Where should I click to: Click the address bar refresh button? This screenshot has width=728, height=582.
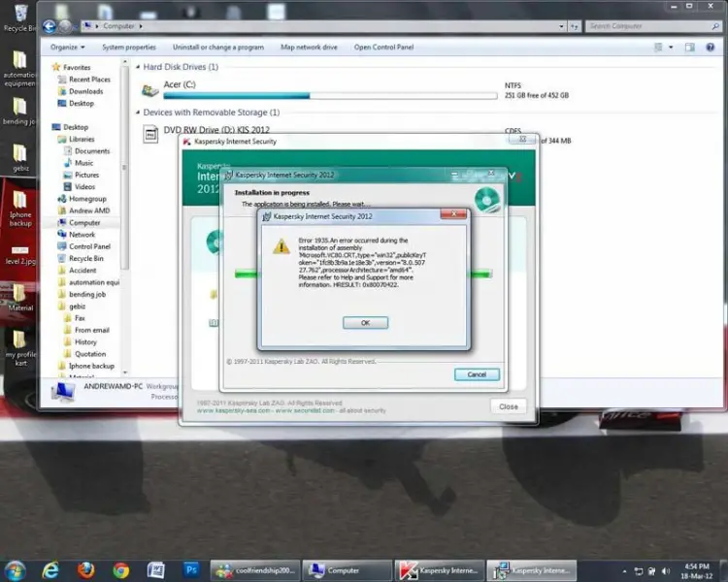point(575,26)
